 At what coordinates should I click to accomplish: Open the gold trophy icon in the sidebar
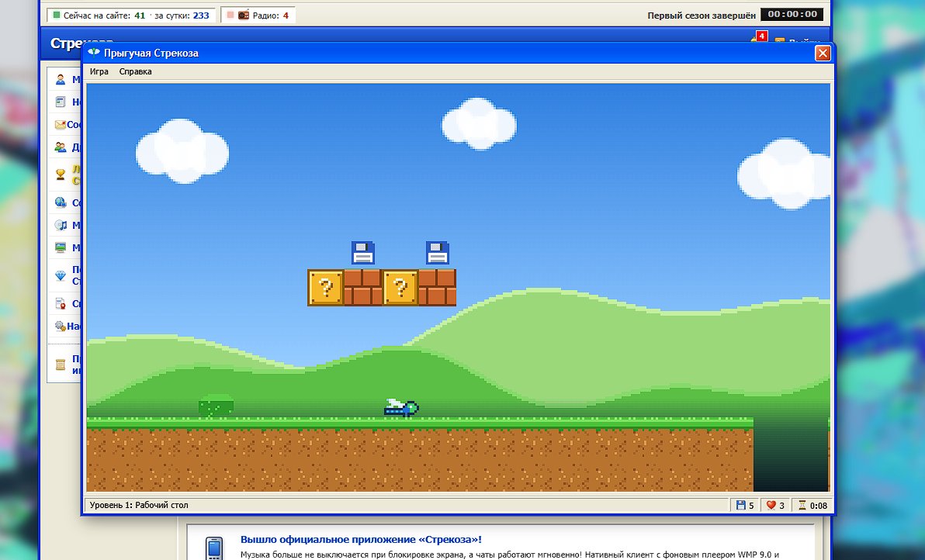point(61,175)
